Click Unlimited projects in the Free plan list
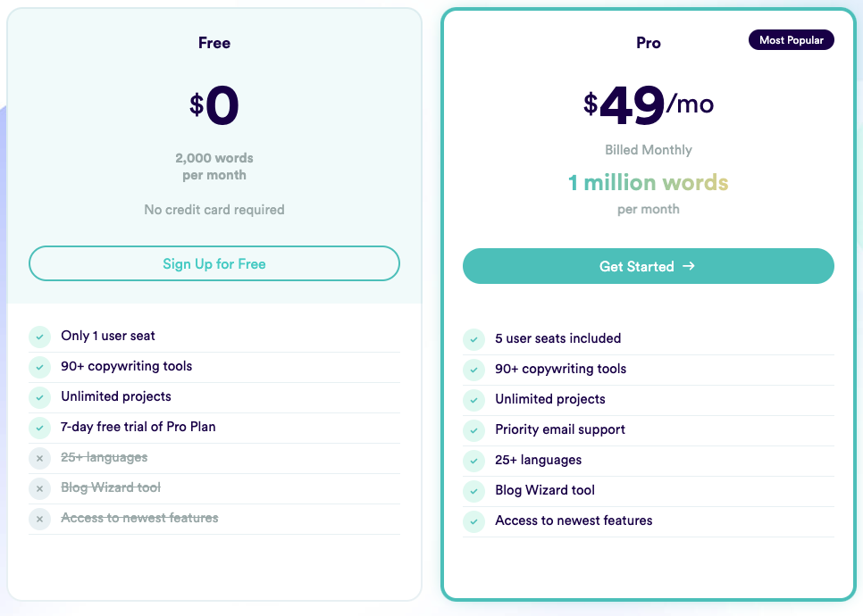 point(116,396)
